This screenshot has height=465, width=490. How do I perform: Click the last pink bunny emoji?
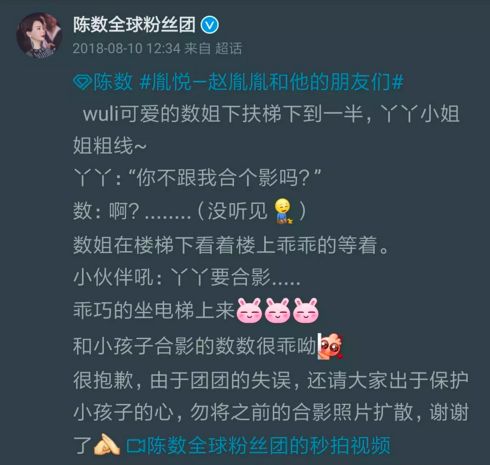point(306,311)
